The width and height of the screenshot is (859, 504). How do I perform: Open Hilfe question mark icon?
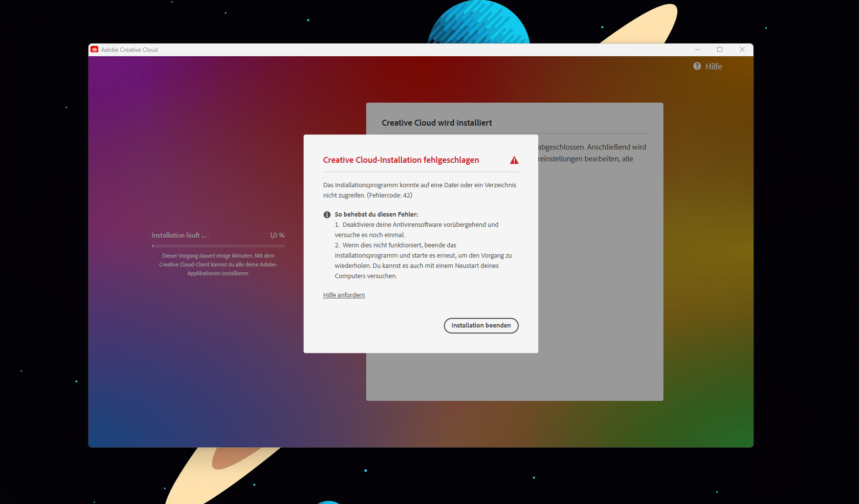[697, 66]
